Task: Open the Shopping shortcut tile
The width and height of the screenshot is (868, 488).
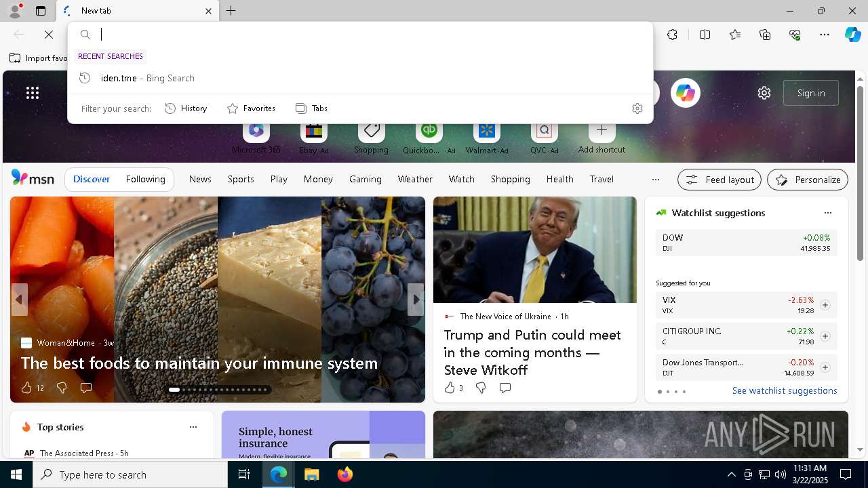Action: point(371,137)
